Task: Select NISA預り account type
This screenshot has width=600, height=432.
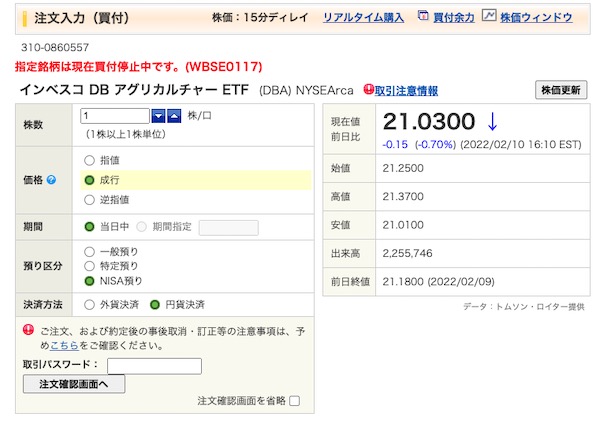Action: click(x=89, y=281)
